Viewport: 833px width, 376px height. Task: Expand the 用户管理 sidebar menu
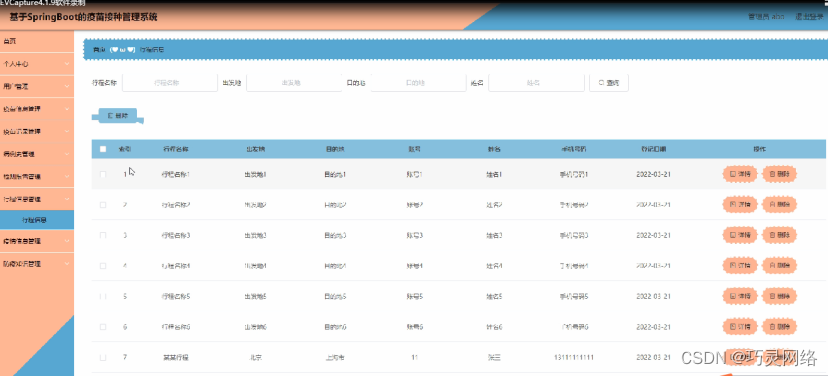click(x=37, y=86)
